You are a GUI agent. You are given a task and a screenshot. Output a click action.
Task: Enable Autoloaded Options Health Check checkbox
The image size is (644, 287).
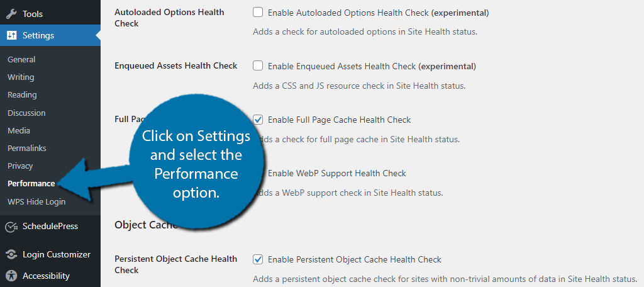(258, 13)
